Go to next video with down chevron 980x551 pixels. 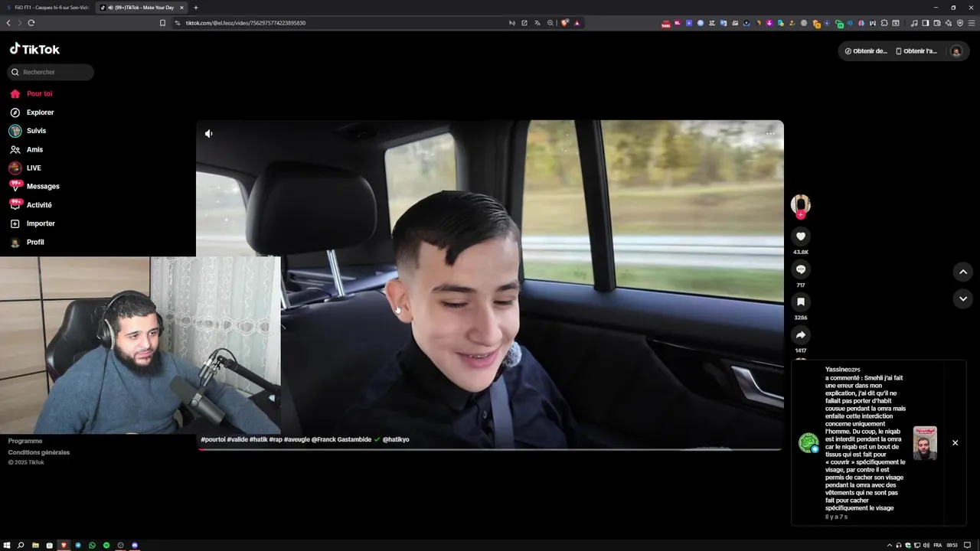(x=963, y=298)
